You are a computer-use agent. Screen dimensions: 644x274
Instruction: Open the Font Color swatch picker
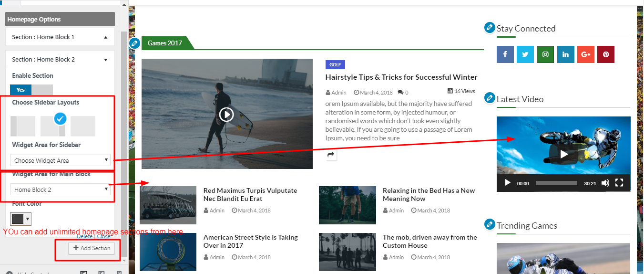20,219
